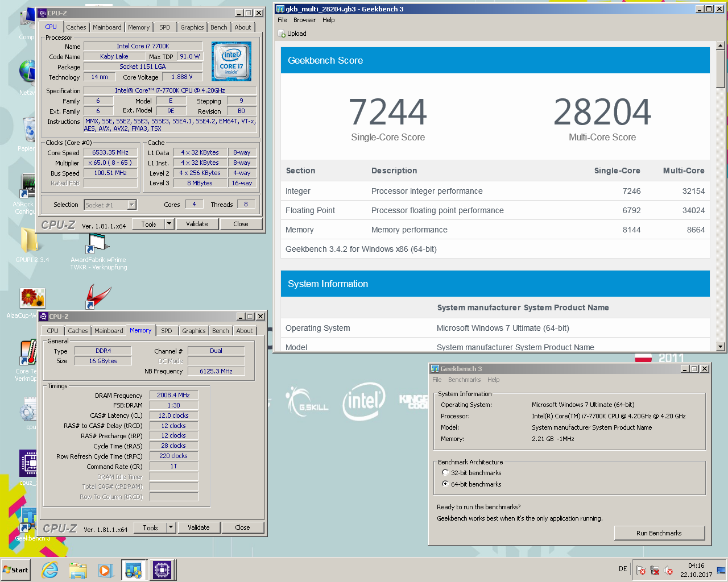728x582 pixels.
Task: Click the scroll down arrow in Geekbench results
Action: point(721,347)
